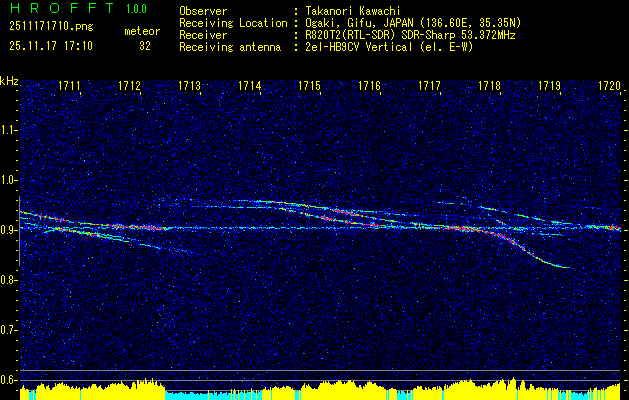This screenshot has width=629, height=400.
Task: Click time marker 1717
Action: click(x=430, y=85)
